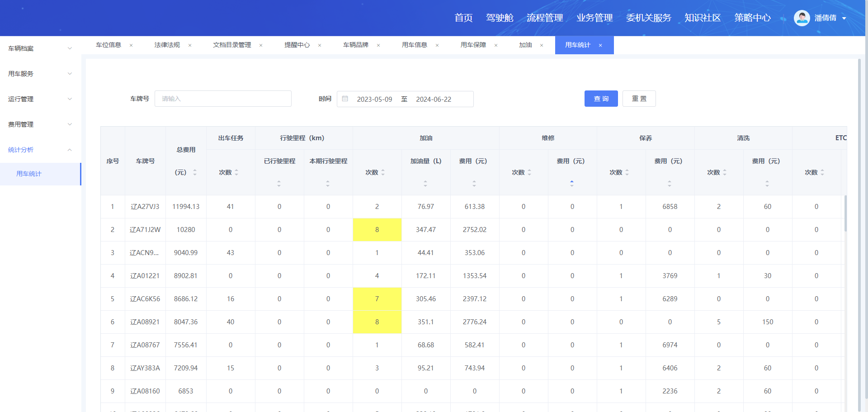The image size is (868, 412).
Task: Click plate number 辽A27VJ3
Action: pos(145,207)
